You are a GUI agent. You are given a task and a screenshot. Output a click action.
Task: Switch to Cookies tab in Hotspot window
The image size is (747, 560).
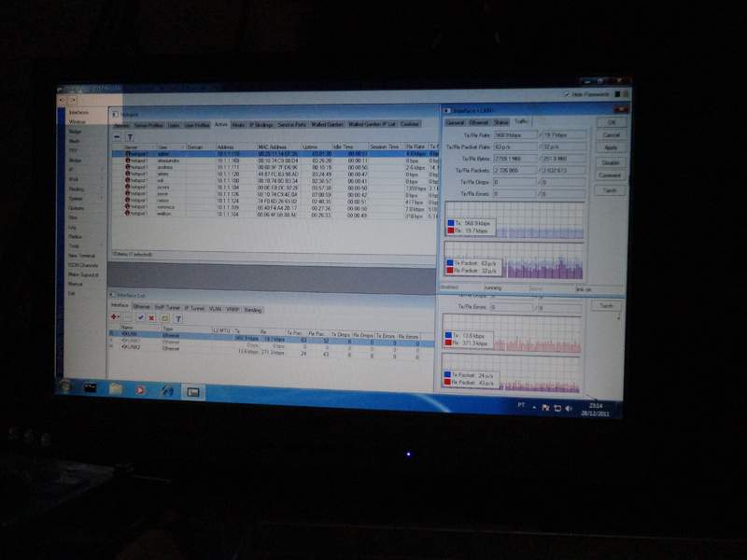(x=410, y=124)
